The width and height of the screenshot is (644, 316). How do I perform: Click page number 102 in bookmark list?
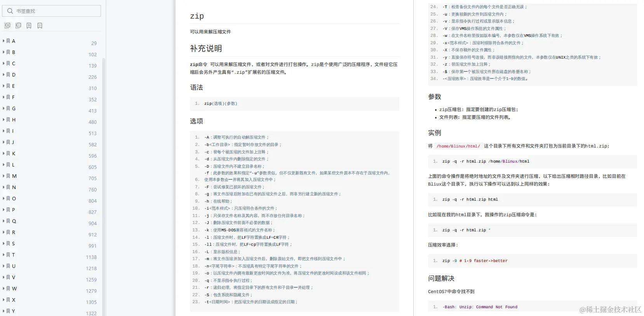point(92,54)
